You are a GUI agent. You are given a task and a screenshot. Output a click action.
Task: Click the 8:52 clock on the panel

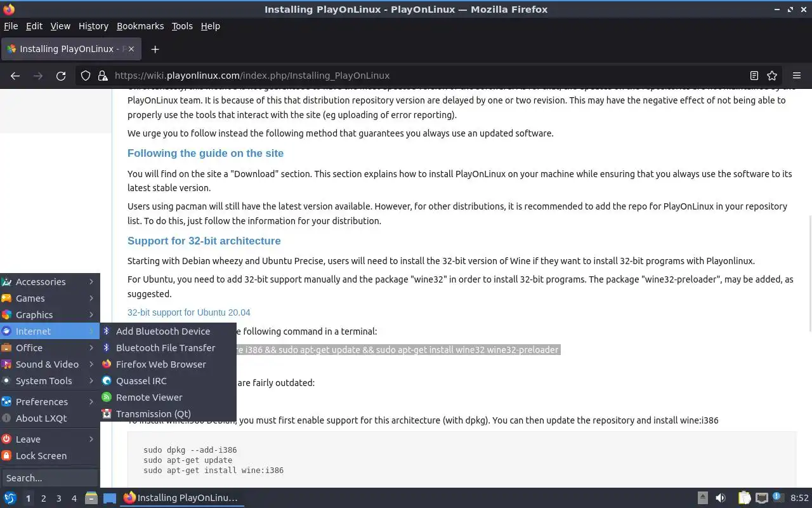(799, 498)
